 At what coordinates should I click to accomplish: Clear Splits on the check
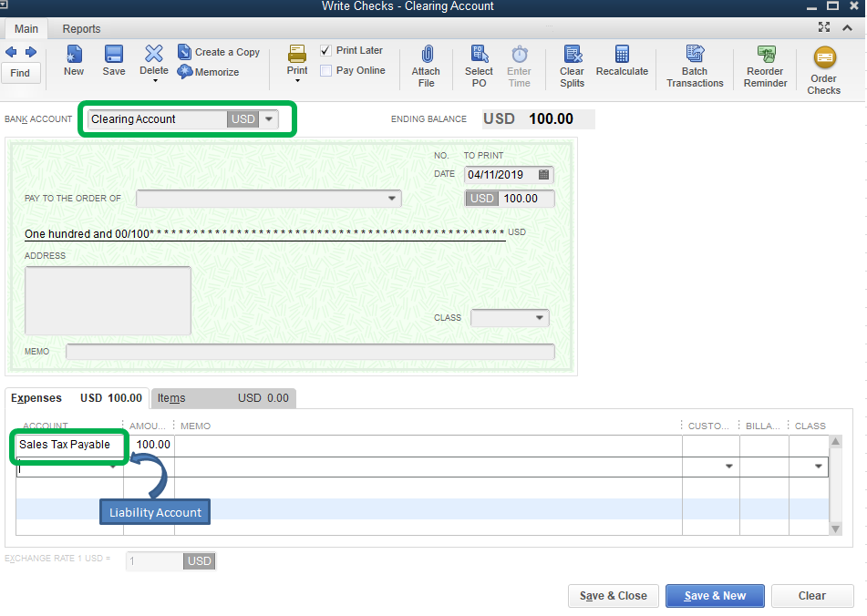click(572, 67)
